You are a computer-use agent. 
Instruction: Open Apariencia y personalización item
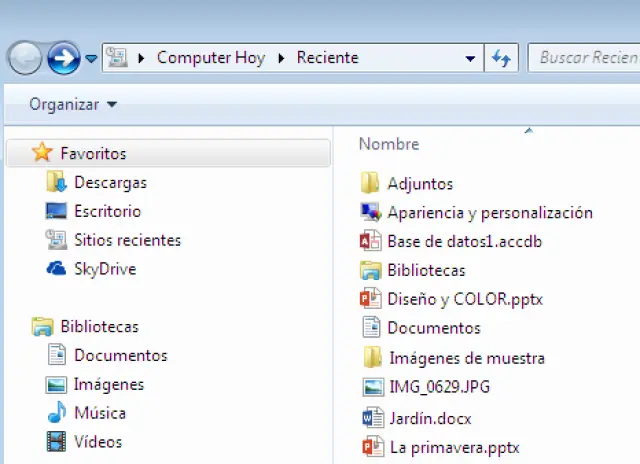tap(489, 212)
